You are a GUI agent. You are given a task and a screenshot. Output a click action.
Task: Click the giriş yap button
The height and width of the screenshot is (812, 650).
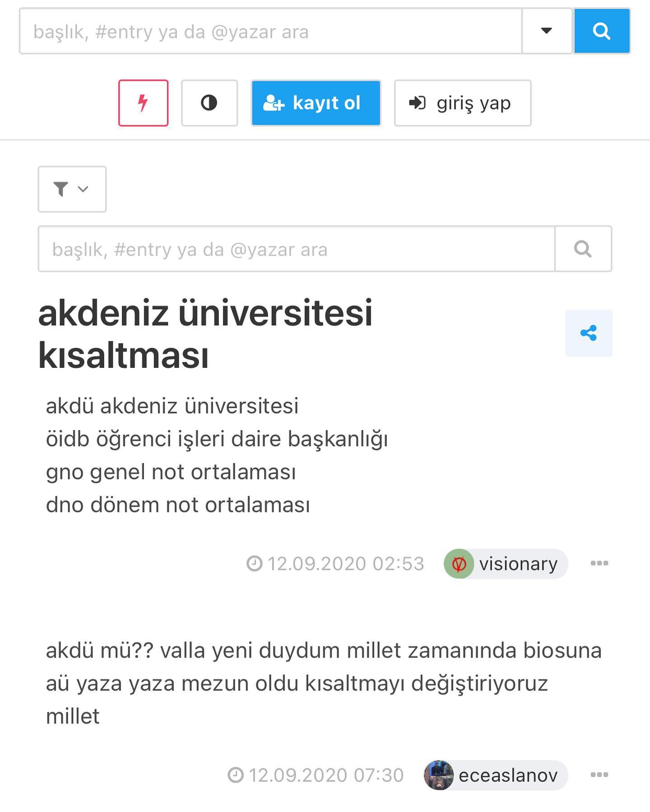[463, 103]
